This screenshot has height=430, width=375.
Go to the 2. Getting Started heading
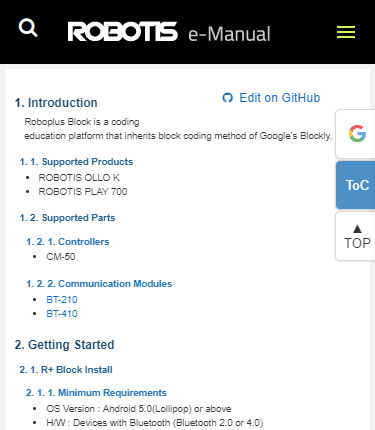[64, 345]
